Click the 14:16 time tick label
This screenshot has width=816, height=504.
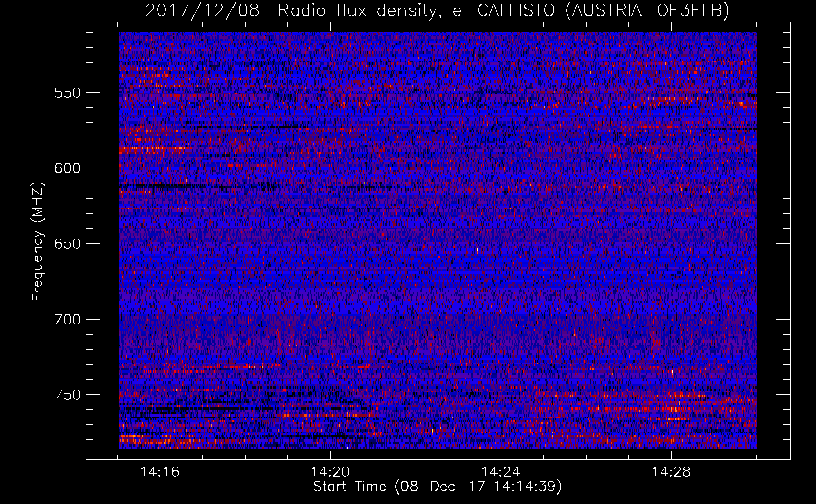pyautogui.click(x=160, y=472)
